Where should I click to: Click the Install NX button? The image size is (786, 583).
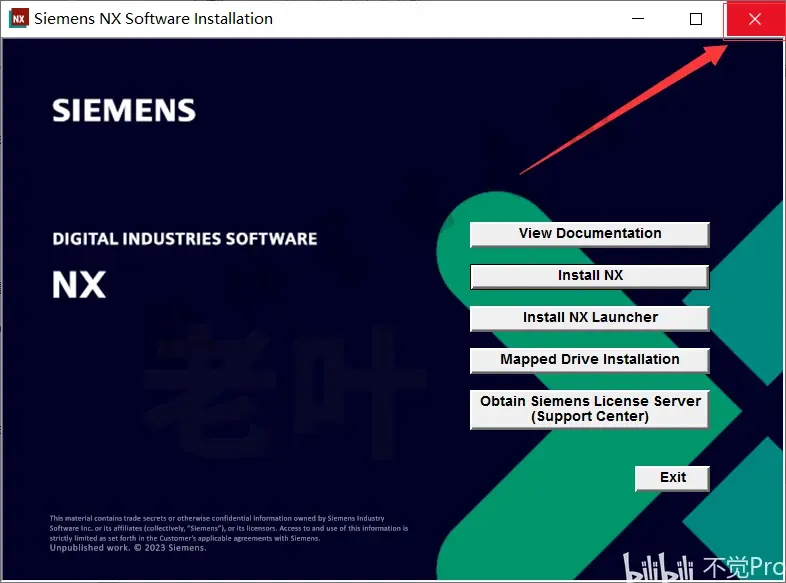coord(590,276)
